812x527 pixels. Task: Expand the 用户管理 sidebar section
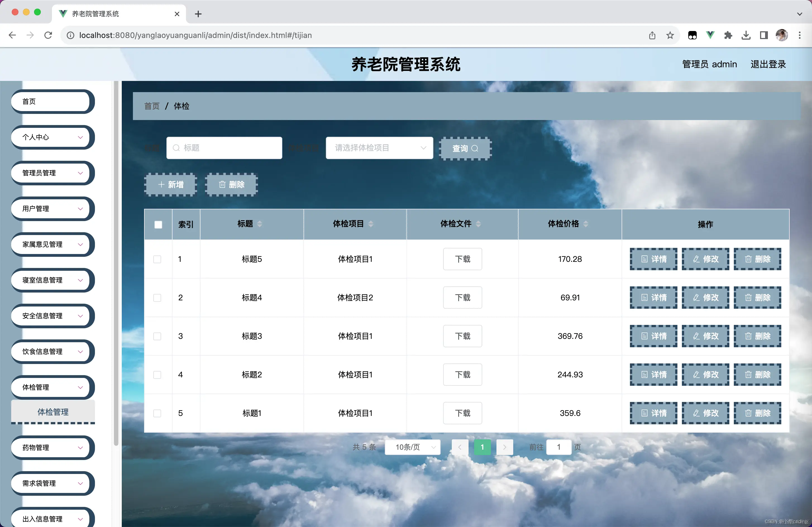[52, 209]
